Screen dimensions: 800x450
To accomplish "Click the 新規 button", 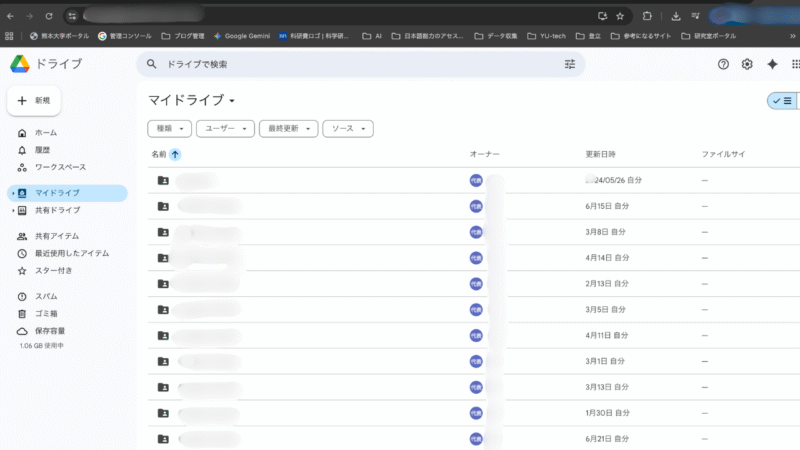I will pyautogui.click(x=35, y=101).
